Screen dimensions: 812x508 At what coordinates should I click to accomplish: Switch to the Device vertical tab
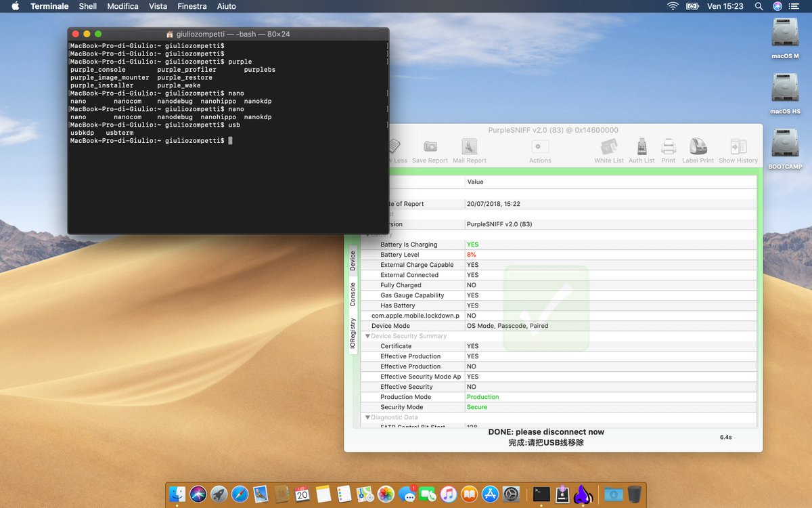[353, 261]
